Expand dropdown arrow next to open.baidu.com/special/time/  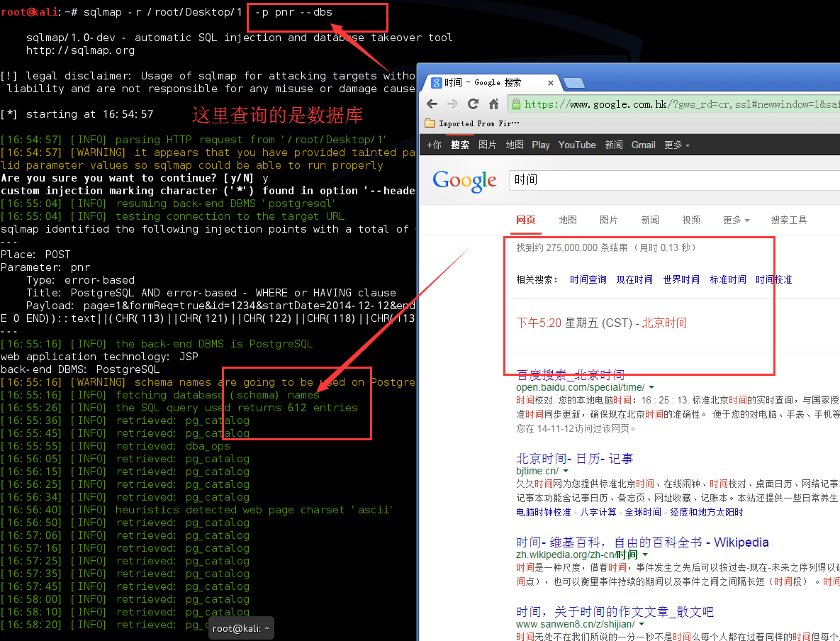point(651,387)
